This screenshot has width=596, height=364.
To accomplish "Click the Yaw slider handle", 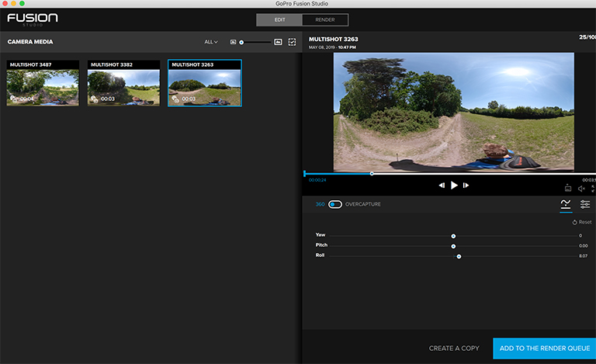I will 453,237.
